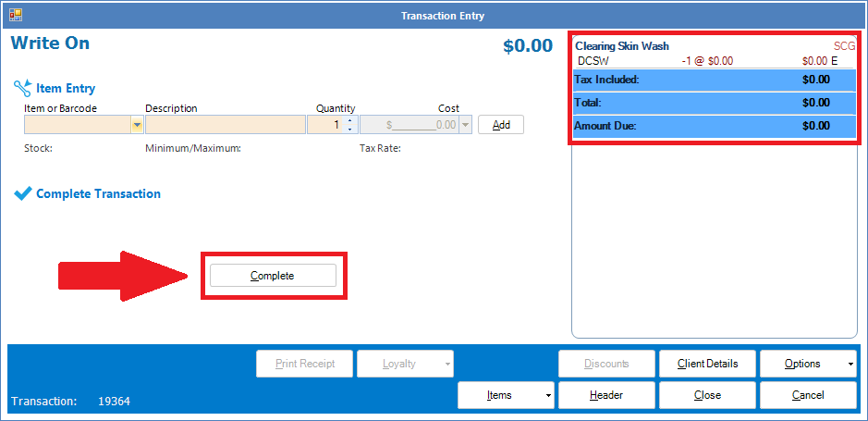The width and height of the screenshot is (868, 421).
Task: Expand the Item or Barcode dropdown
Action: [x=138, y=125]
